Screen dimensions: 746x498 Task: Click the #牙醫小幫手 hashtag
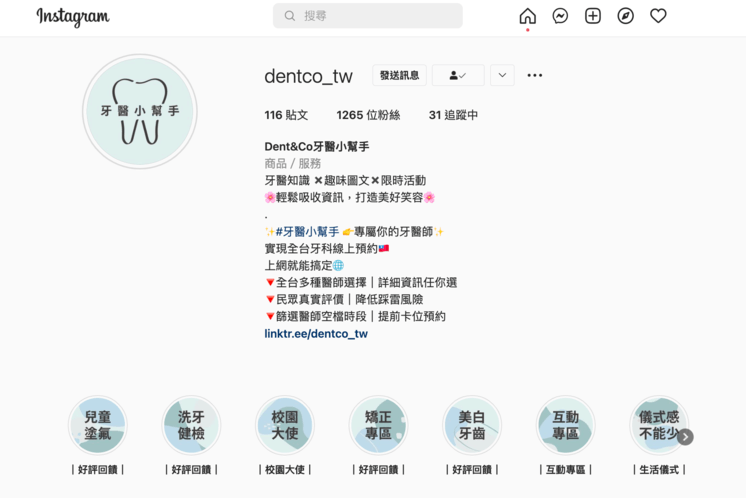(307, 231)
